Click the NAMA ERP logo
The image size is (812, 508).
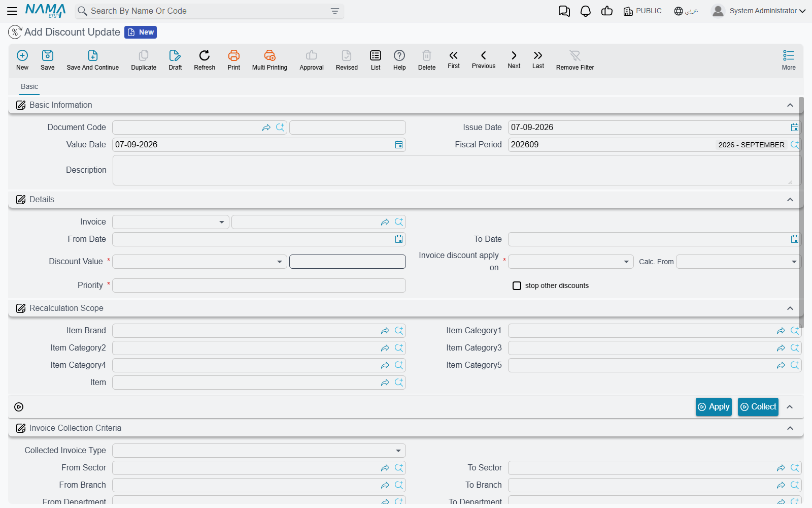pos(46,11)
